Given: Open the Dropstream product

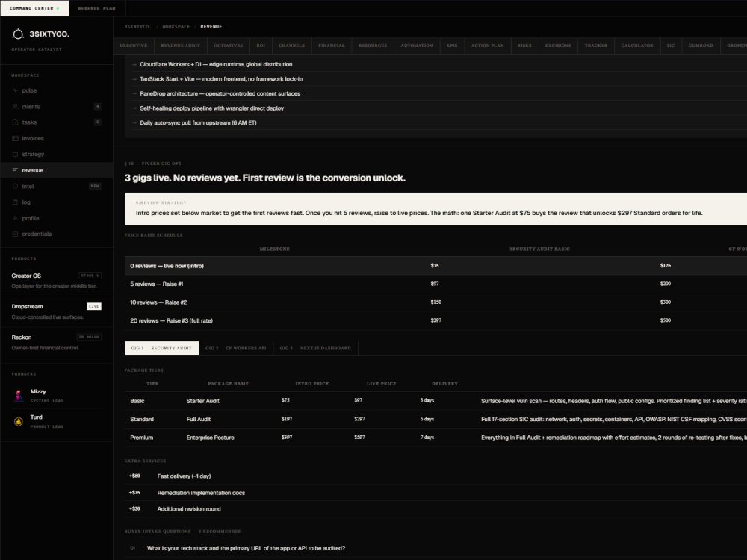Looking at the screenshot, I should (57, 311).
